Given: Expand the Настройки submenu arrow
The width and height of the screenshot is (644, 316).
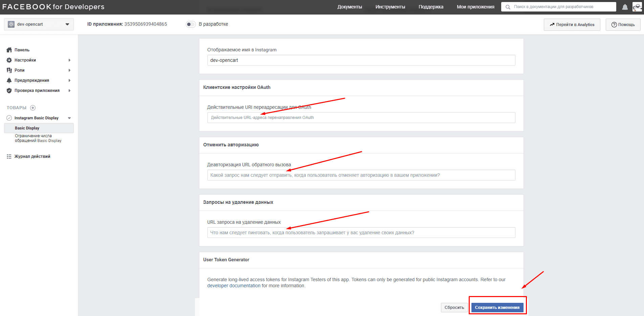Looking at the screenshot, I should [x=69, y=60].
